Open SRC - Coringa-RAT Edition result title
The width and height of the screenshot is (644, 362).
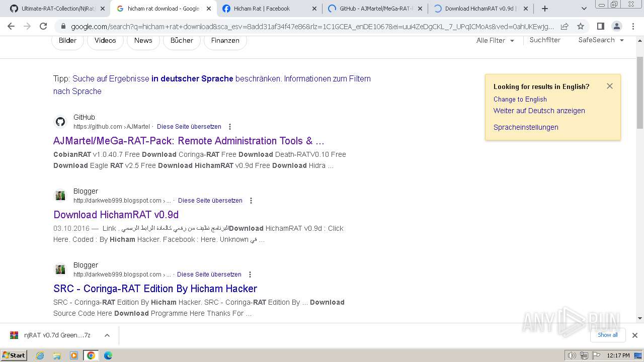(155, 289)
